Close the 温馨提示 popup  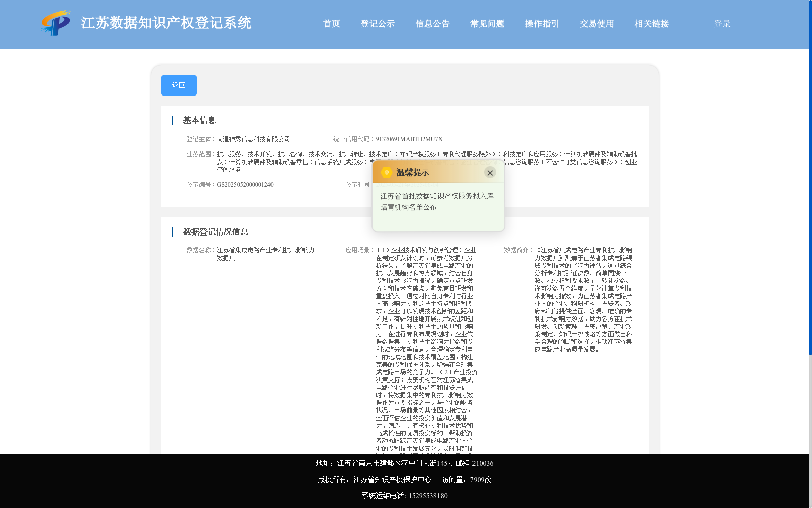pos(490,173)
